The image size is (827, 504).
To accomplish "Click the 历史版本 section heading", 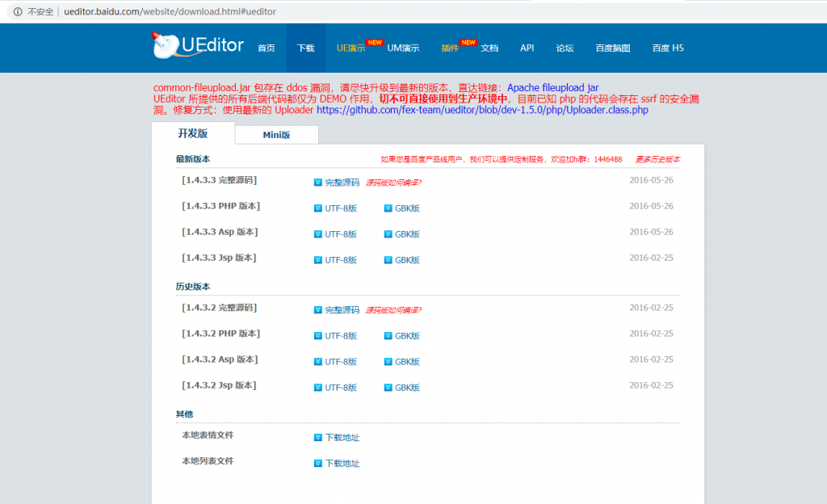I will coord(193,286).
